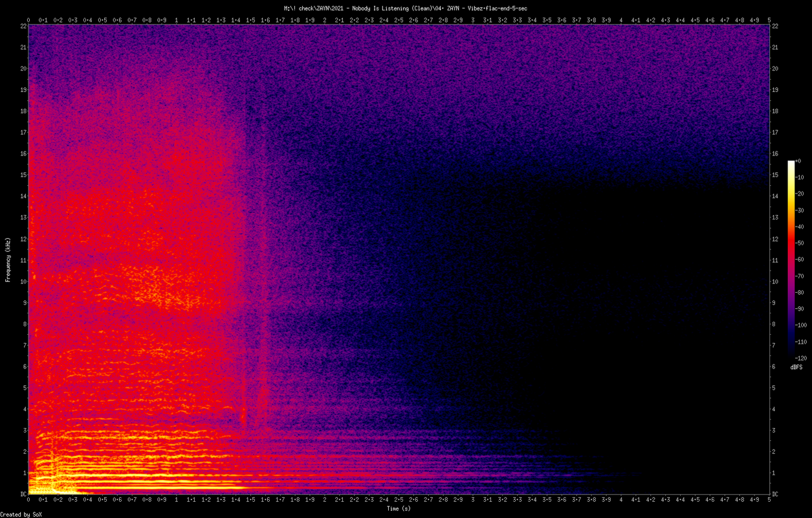Click the '5' tick on the top time axis
812x518 pixels.
point(769,20)
